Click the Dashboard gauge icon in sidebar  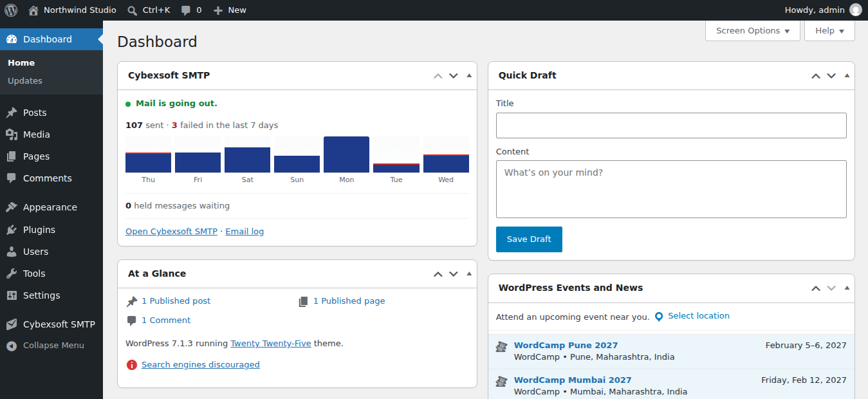[12, 39]
